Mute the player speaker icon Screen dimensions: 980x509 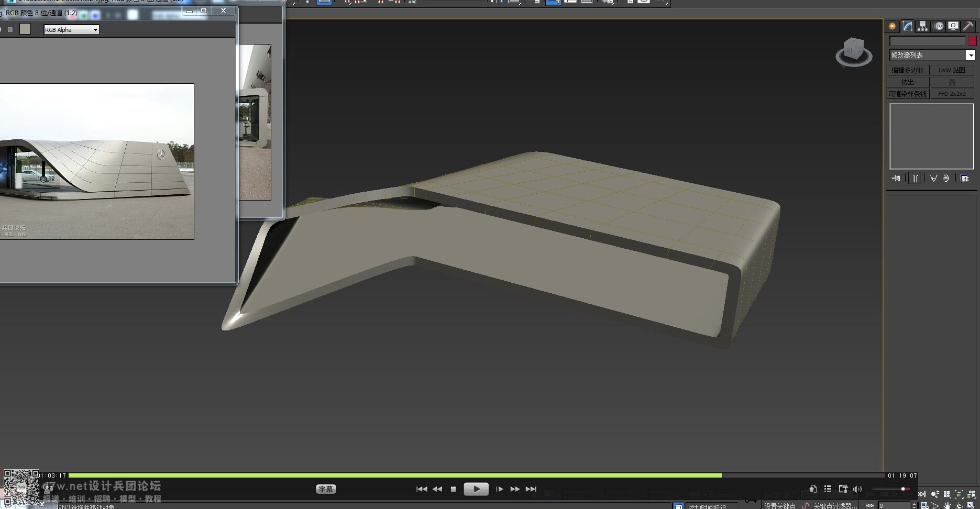[857, 489]
